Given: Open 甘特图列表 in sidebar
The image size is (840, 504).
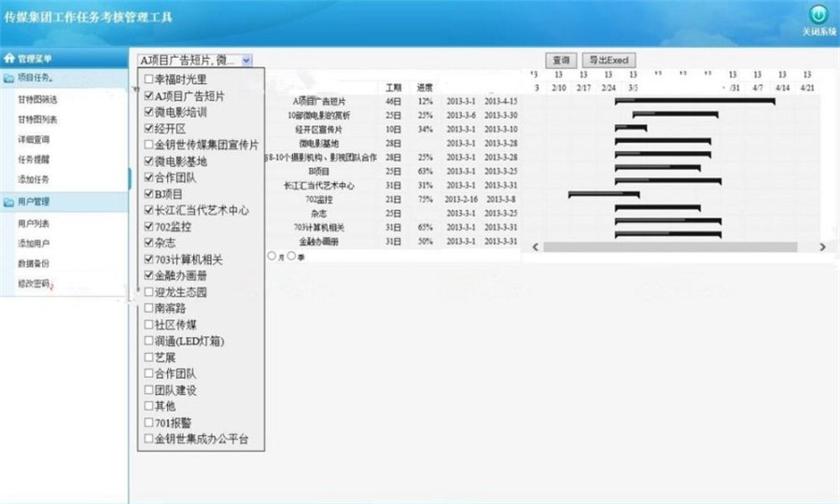Looking at the screenshot, I should tap(37, 119).
